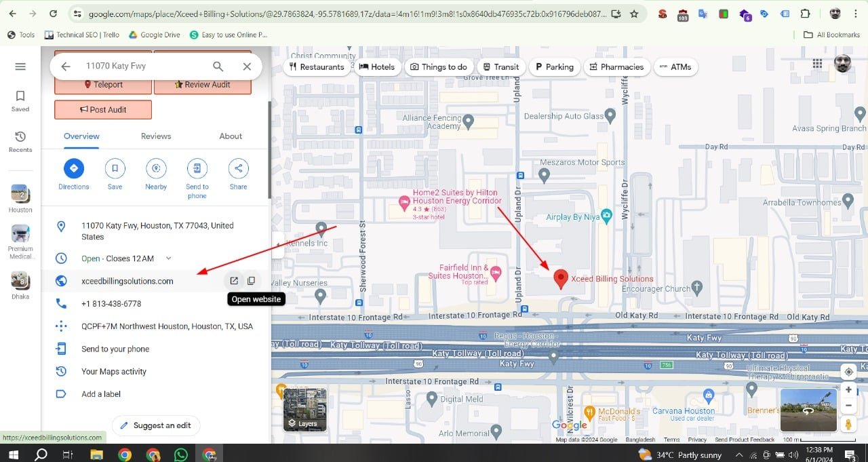
Task: Open the Houston recent thumbnail in sidebar
Action: 20,198
